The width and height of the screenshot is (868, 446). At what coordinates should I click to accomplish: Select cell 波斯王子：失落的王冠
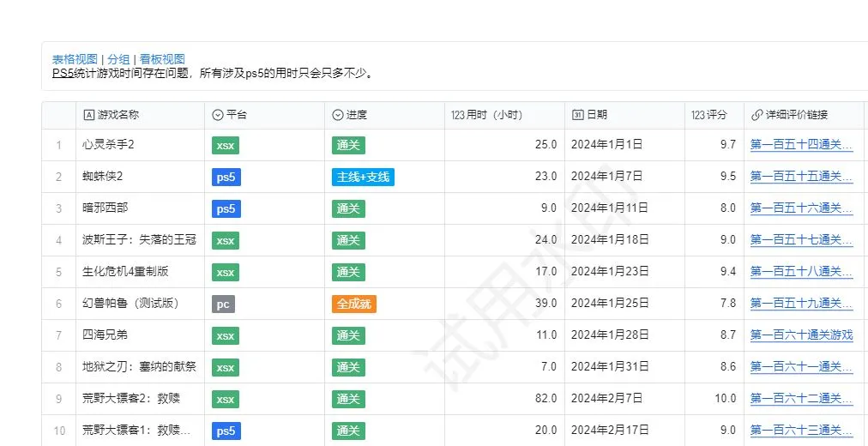coord(140,240)
